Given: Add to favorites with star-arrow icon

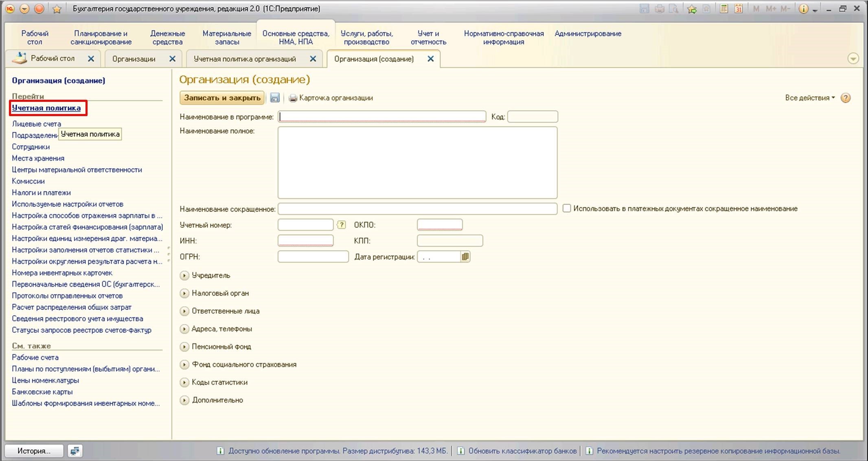Looking at the screenshot, I should 692,9.
